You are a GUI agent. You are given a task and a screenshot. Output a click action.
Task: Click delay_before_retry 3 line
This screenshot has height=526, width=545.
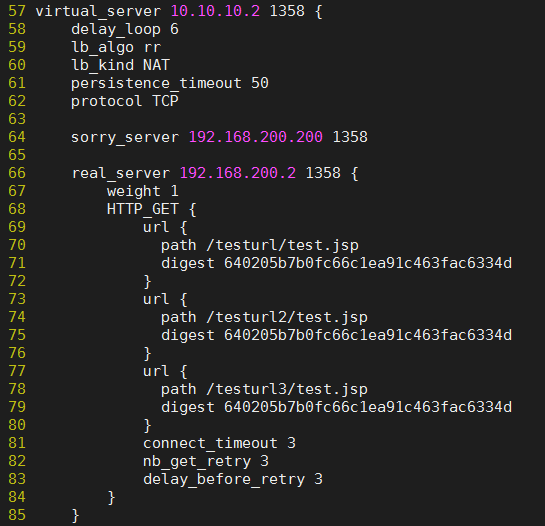[x=233, y=479]
